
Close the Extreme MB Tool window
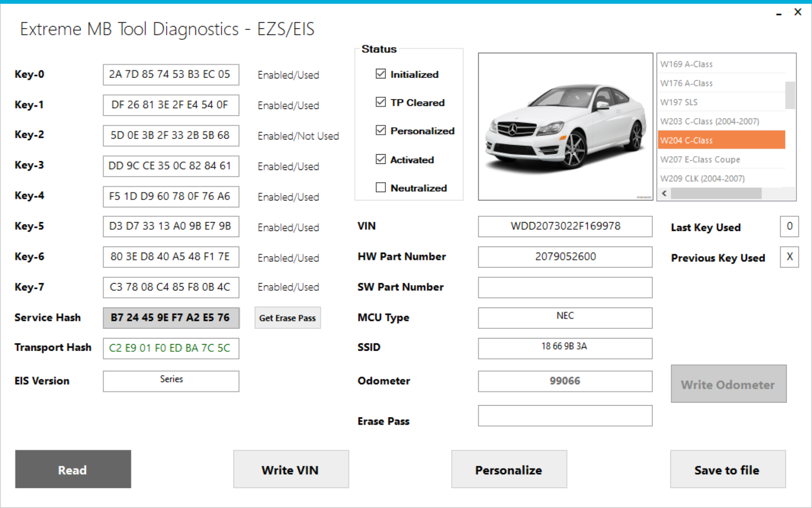tap(798, 12)
